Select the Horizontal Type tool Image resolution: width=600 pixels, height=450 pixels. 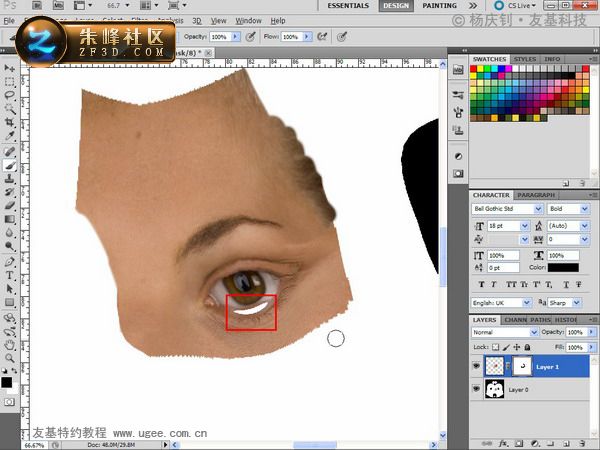pos(10,275)
